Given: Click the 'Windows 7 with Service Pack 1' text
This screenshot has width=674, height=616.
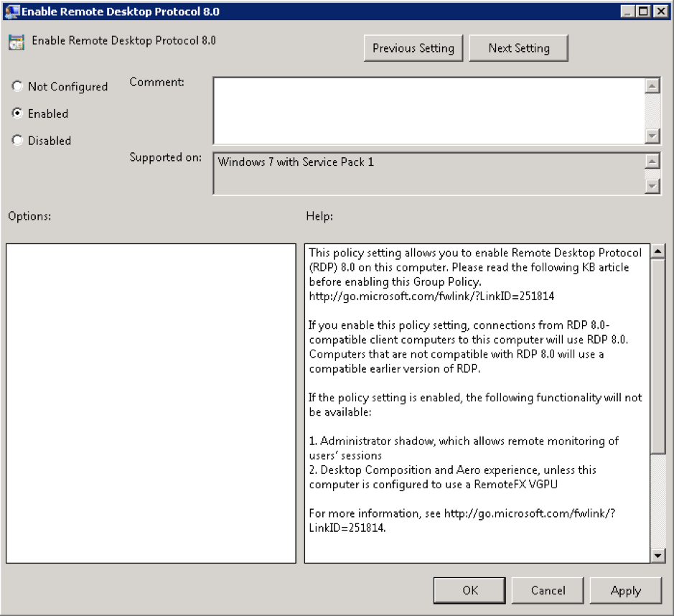Looking at the screenshot, I should tap(296, 162).
